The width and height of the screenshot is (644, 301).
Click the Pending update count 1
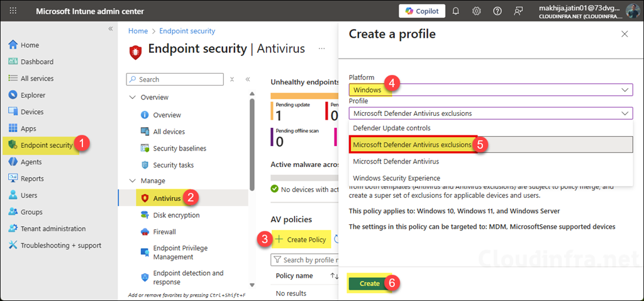pos(279,115)
